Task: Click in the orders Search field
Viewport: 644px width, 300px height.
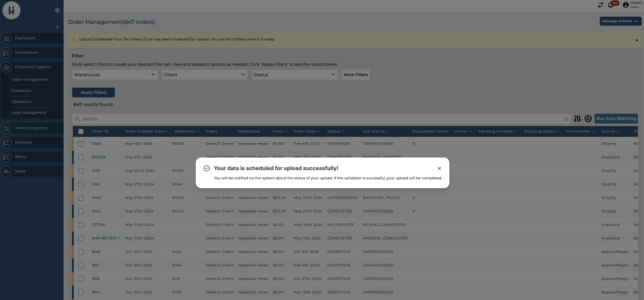Action: (x=320, y=119)
